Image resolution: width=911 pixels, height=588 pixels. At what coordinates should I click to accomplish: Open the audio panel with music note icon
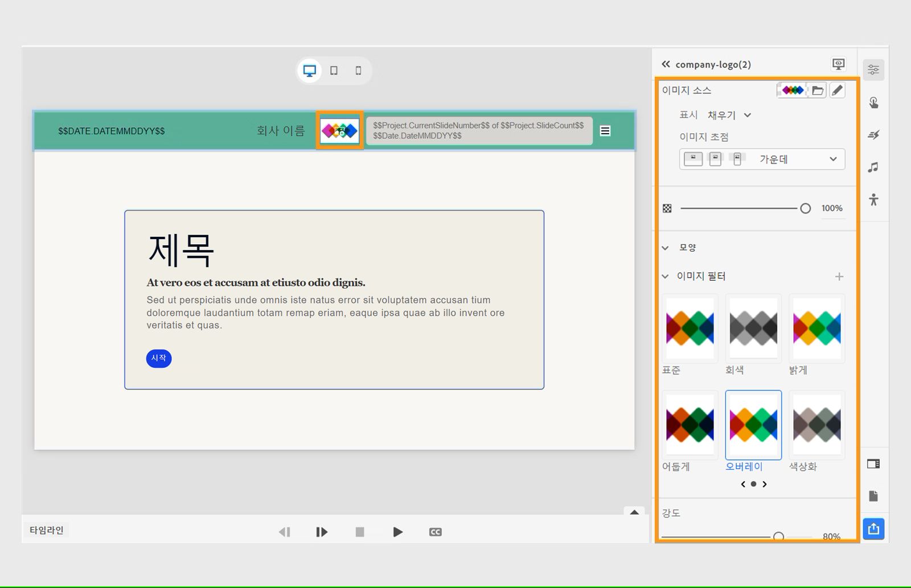point(874,167)
